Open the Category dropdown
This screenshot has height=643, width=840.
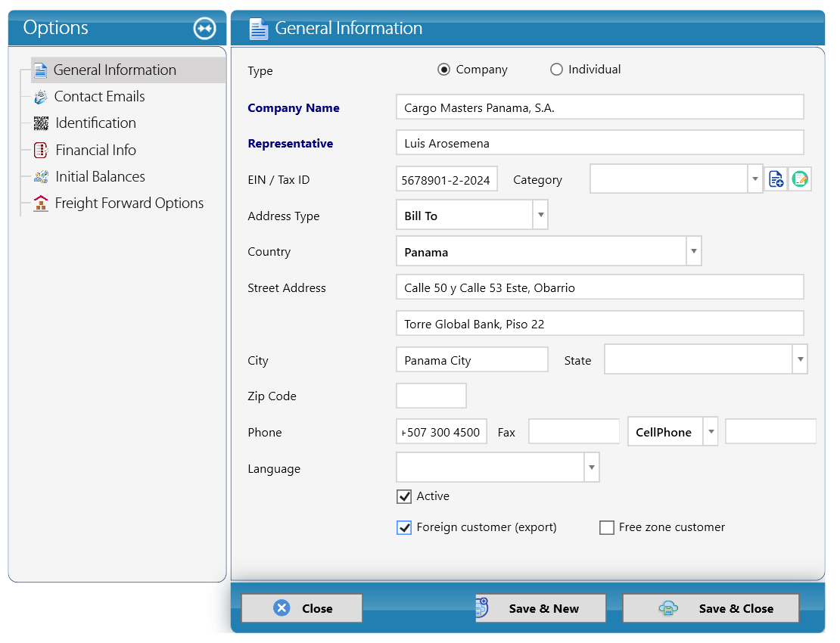coord(754,179)
